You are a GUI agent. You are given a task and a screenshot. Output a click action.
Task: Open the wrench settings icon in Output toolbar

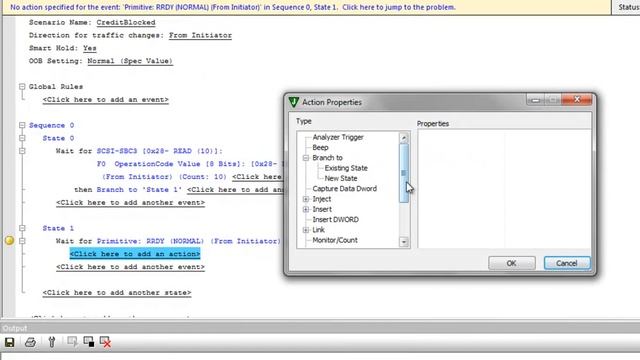click(x=52, y=342)
